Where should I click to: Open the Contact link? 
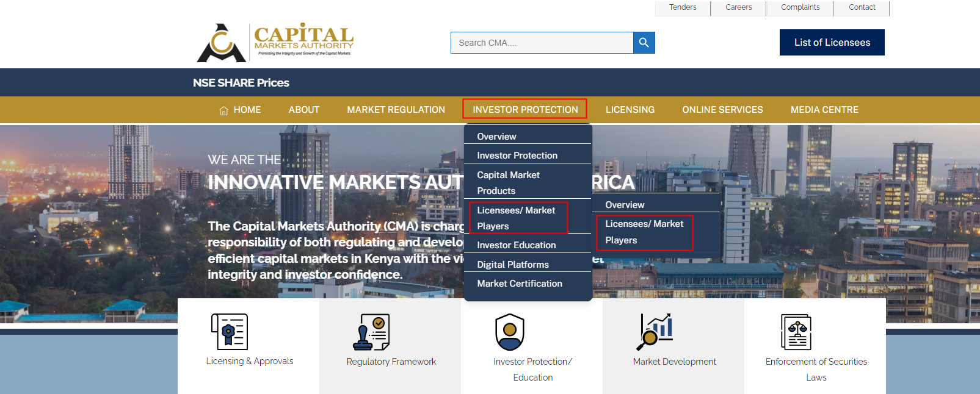(862, 7)
